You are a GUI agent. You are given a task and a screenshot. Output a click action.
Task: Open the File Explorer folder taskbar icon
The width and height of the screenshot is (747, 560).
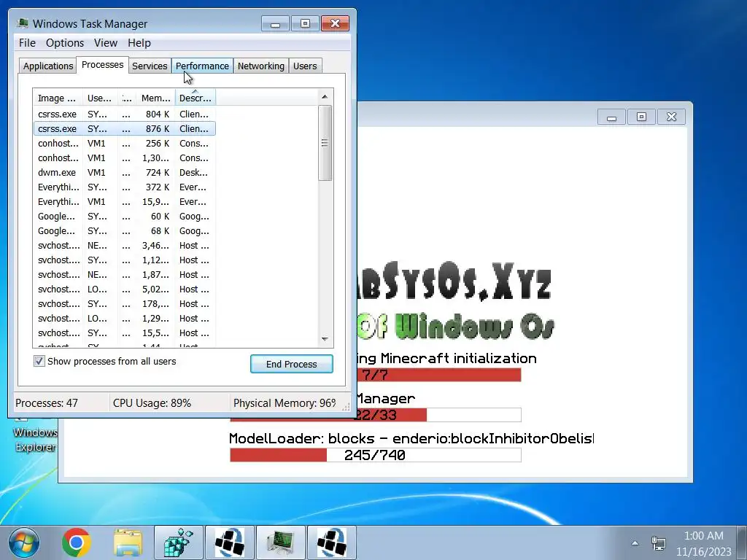128,542
